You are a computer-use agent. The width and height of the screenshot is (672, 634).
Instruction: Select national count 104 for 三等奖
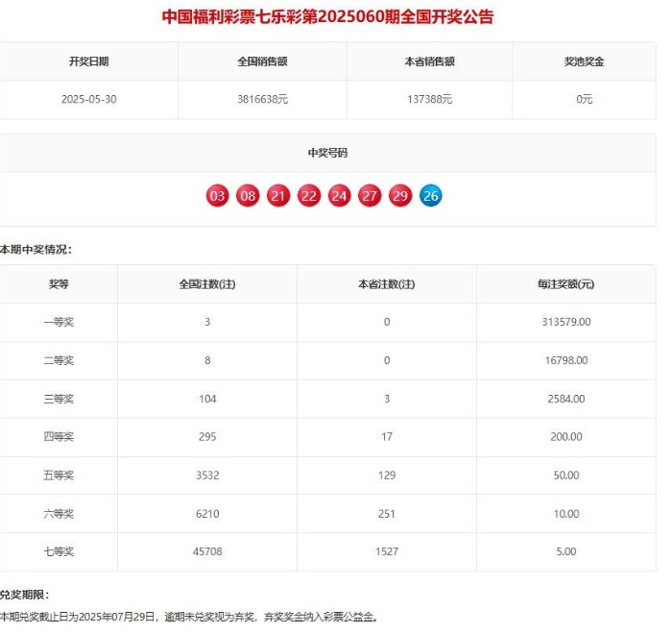coord(207,399)
